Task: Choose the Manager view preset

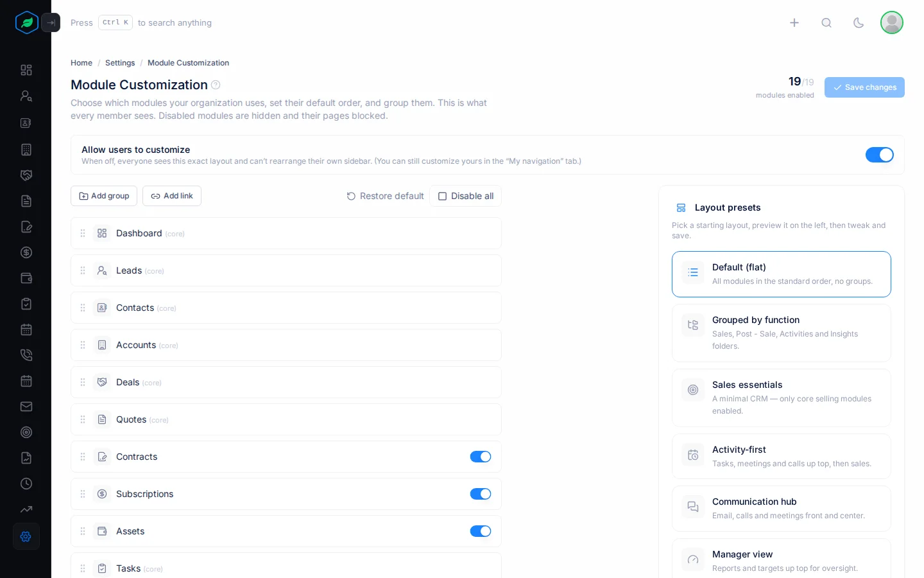Action: pos(782,558)
